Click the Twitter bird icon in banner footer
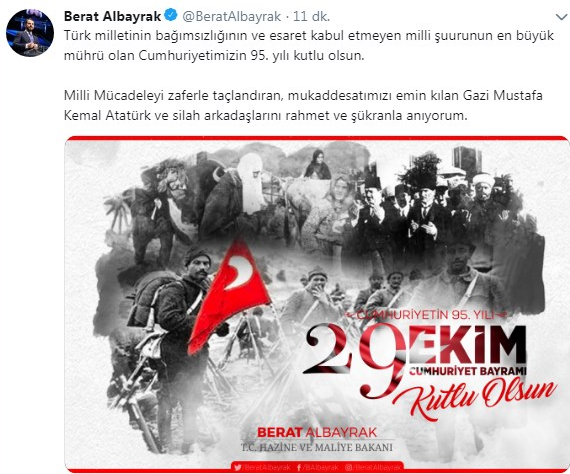This screenshot has height=474, width=570. pyautogui.click(x=238, y=467)
